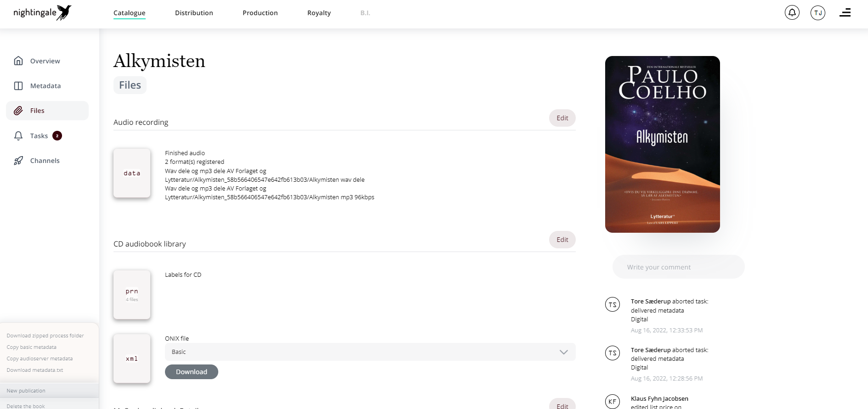
Task: Click Copy basic metadata link
Action: (32, 347)
